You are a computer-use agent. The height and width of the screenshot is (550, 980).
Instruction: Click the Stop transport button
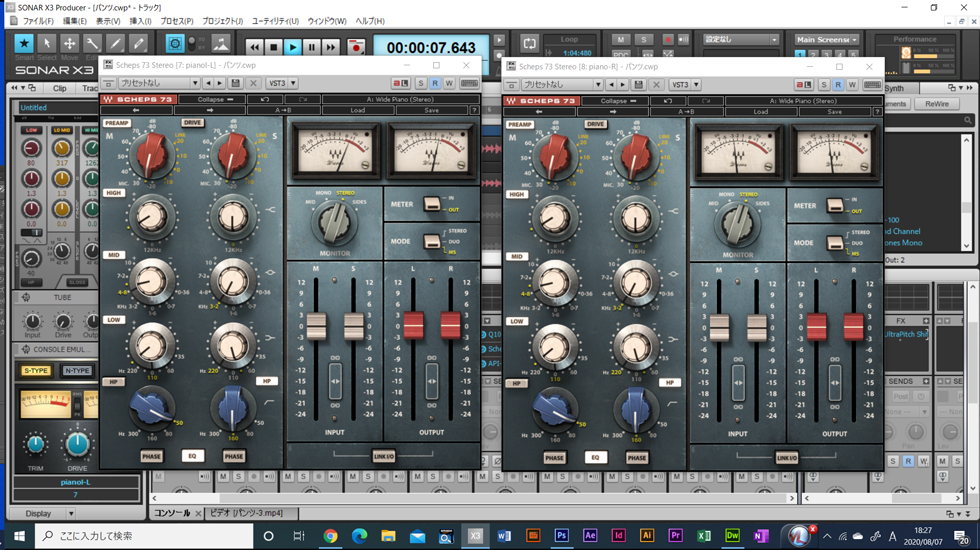273,47
